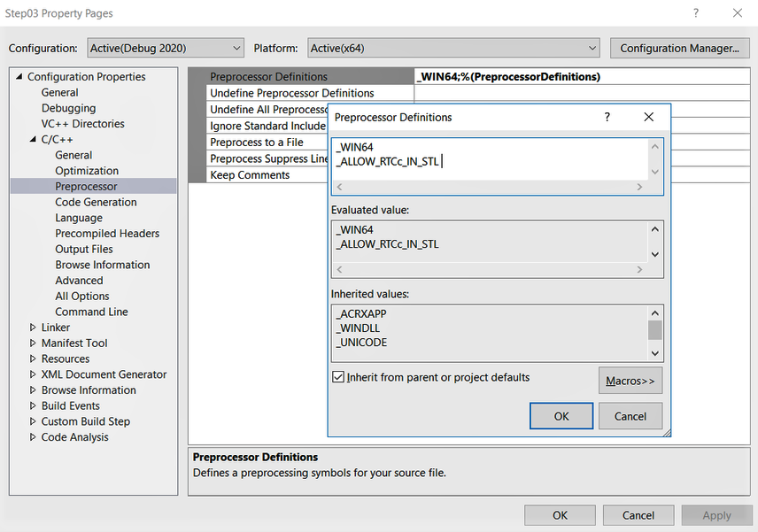
Task: Expand the Linker tree node
Action: click(x=33, y=328)
